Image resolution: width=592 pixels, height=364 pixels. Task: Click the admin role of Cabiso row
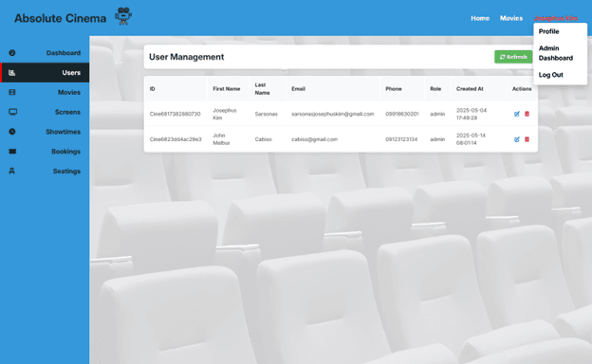[x=437, y=139]
